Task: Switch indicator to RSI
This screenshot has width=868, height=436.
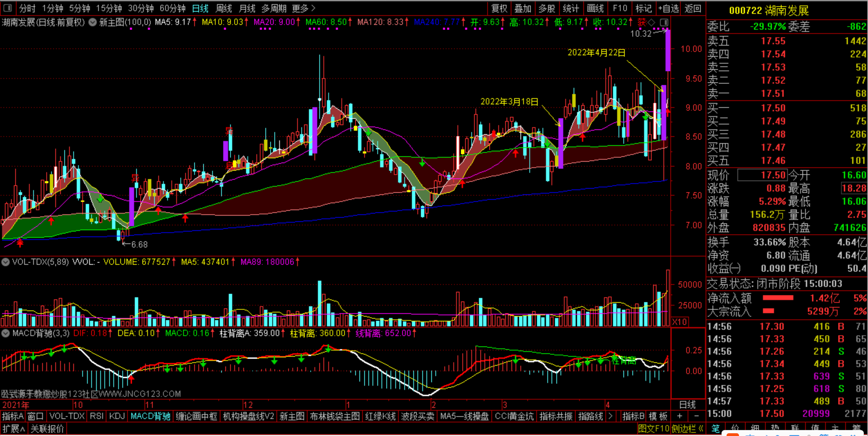Action: [97, 416]
